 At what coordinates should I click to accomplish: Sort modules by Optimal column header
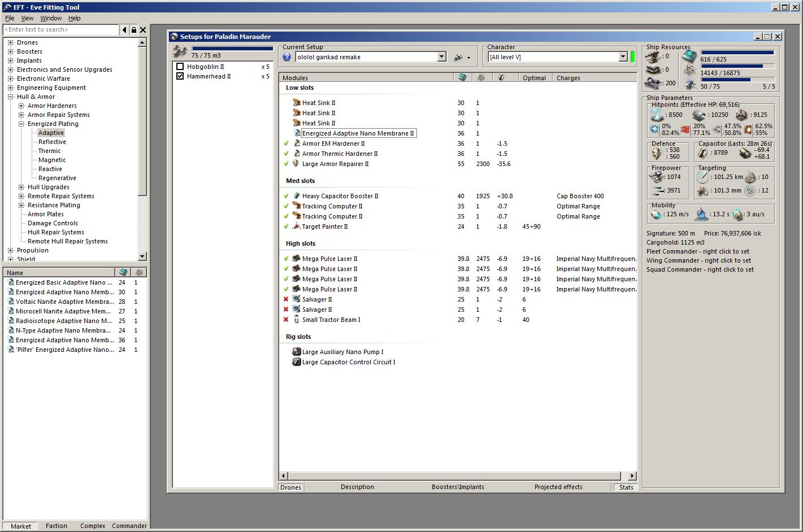535,78
